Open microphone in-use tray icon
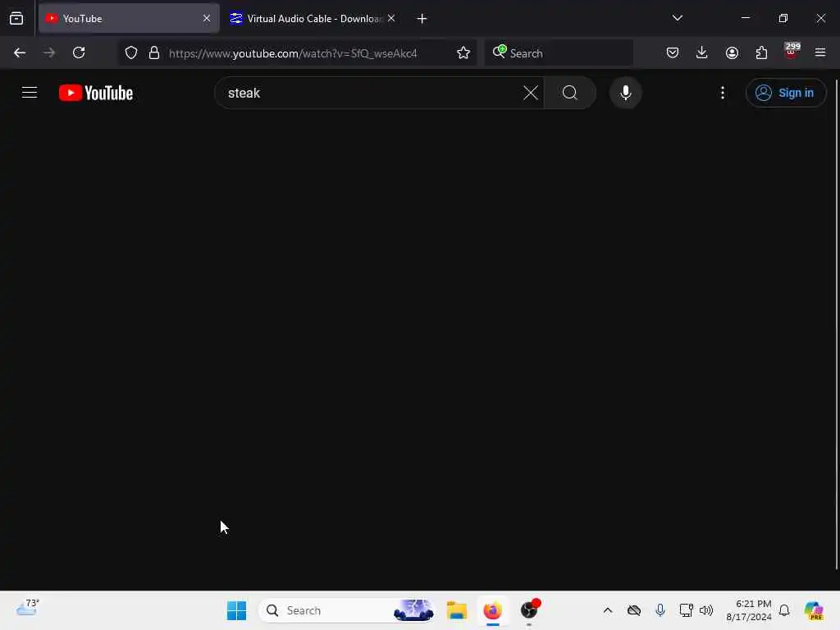The height and width of the screenshot is (630, 840). (660, 610)
